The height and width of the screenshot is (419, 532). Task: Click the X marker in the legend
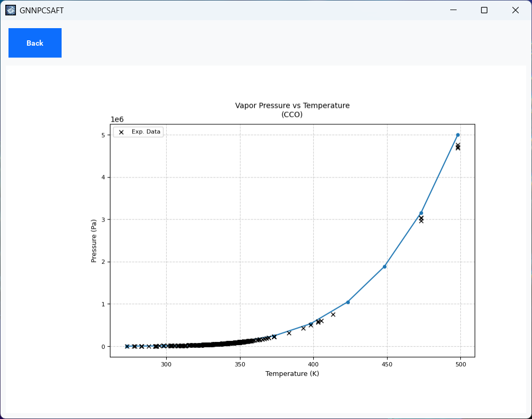pyautogui.click(x=121, y=132)
